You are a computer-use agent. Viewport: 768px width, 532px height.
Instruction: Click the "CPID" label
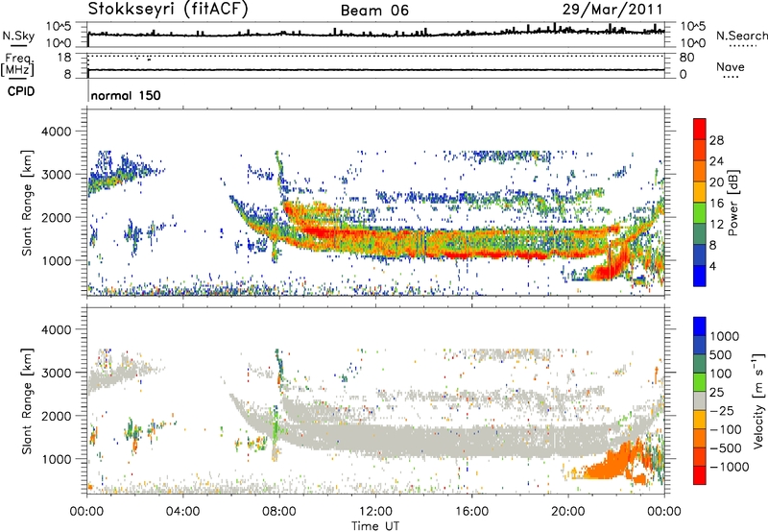[21, 91]
